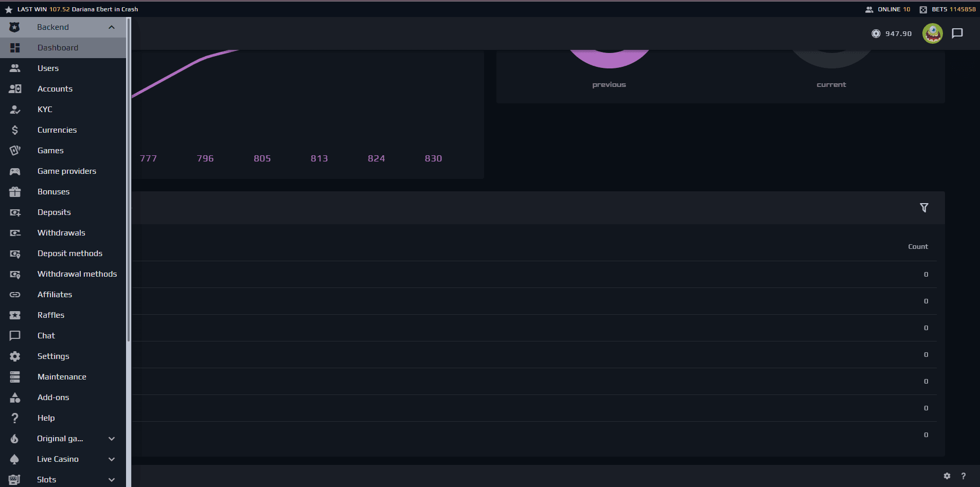This screenshot has width=980, height=487.
Task: Go to the Affiliates page
Action: pos(55,295)
